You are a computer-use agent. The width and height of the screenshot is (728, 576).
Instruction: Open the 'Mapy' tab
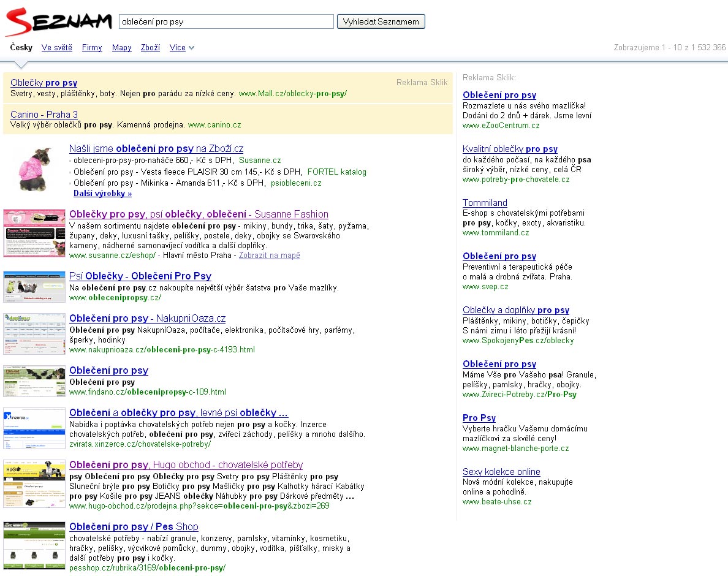point(122,47)
